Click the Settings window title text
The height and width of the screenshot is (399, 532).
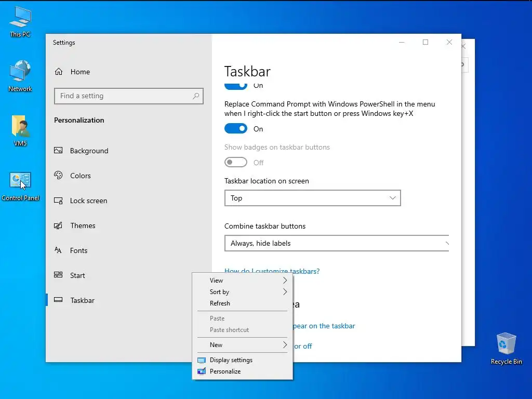64,43
